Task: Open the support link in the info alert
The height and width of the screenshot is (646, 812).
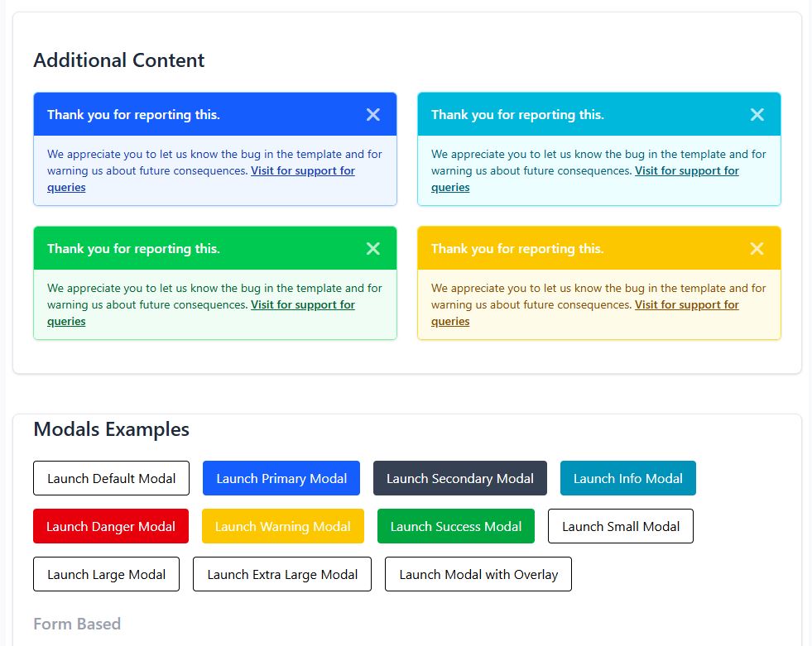Action: [686, 170]
